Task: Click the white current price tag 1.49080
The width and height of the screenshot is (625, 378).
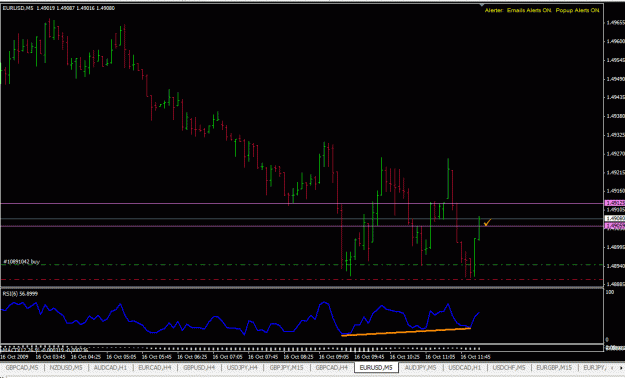Action: click(615, 219)
